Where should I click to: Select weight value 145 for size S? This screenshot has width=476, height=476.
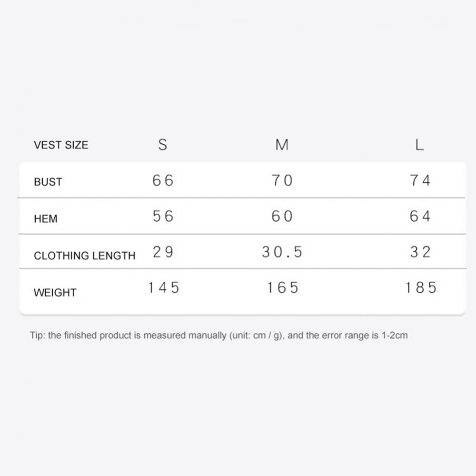click(163, 288)
